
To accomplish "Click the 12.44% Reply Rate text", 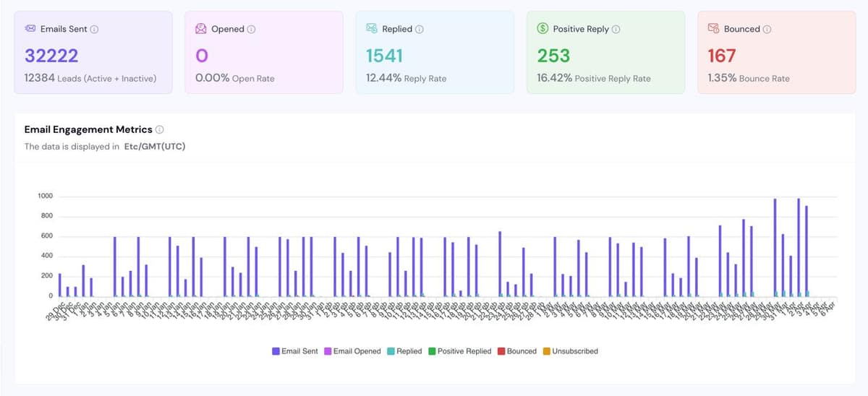I will (406, 78).
